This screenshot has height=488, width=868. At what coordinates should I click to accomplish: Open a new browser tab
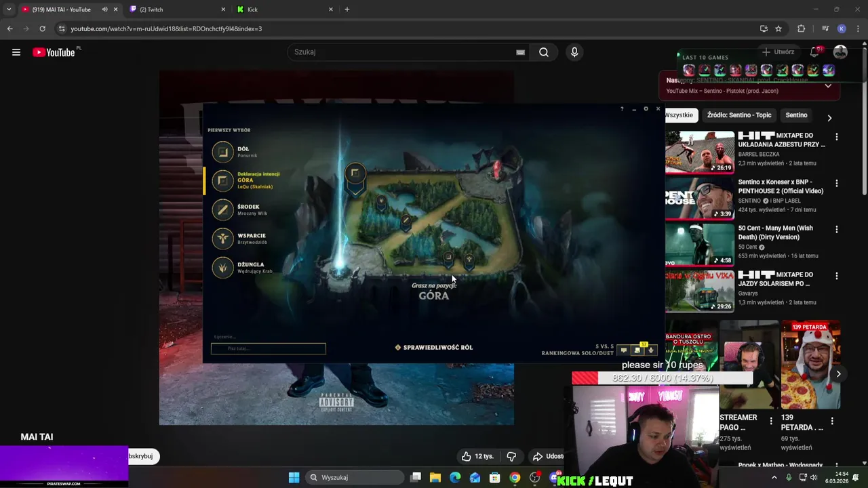tap(347, 9)
